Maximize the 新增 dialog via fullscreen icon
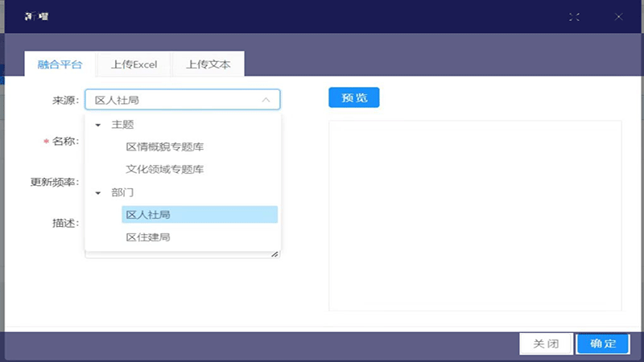The image size is (644, 362). point(574,16)
